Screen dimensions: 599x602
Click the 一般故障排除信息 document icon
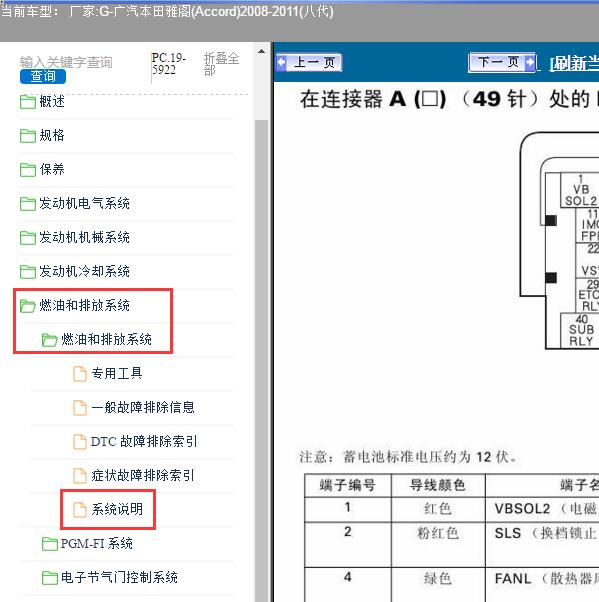point(80,407)
